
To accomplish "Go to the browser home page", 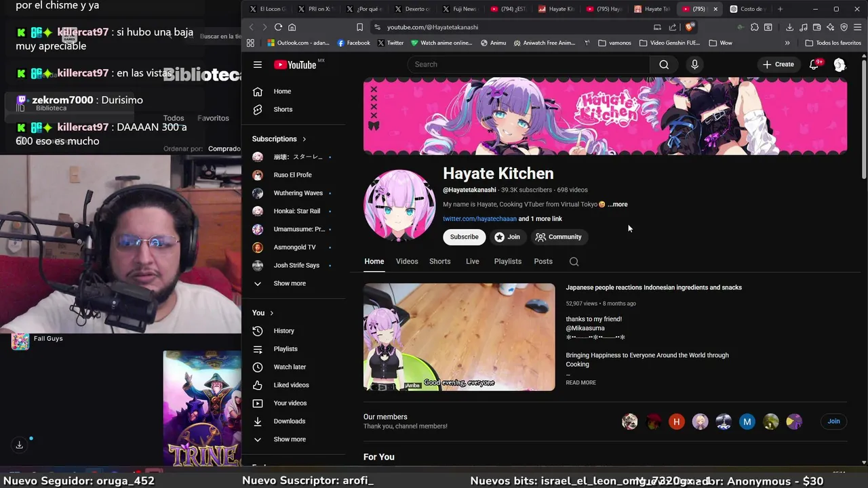I will (292, 27).
